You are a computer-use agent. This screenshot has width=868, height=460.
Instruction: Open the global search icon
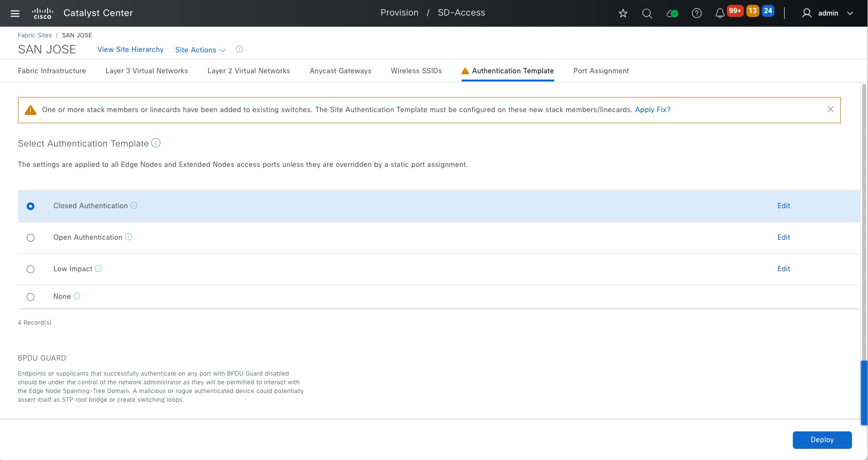tap(647, 14)
